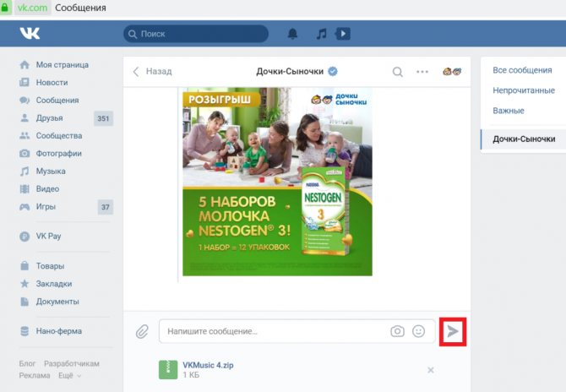This screenshot has width=566, height=392.
Task: Click the 37 counter next to Игры
Action: point(106,207)
